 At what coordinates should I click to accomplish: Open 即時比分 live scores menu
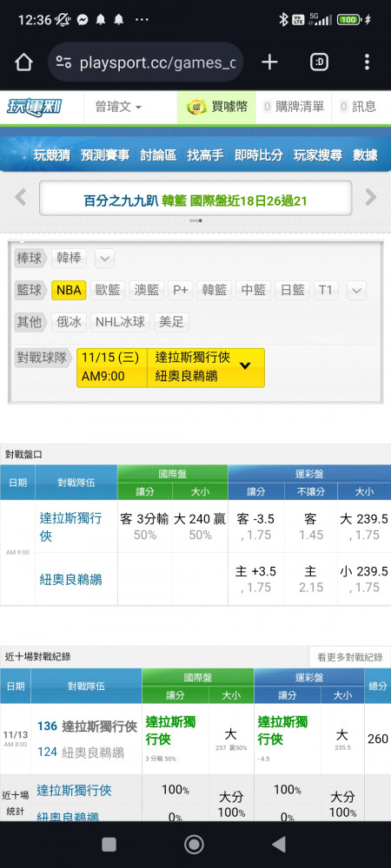point(259,155)
